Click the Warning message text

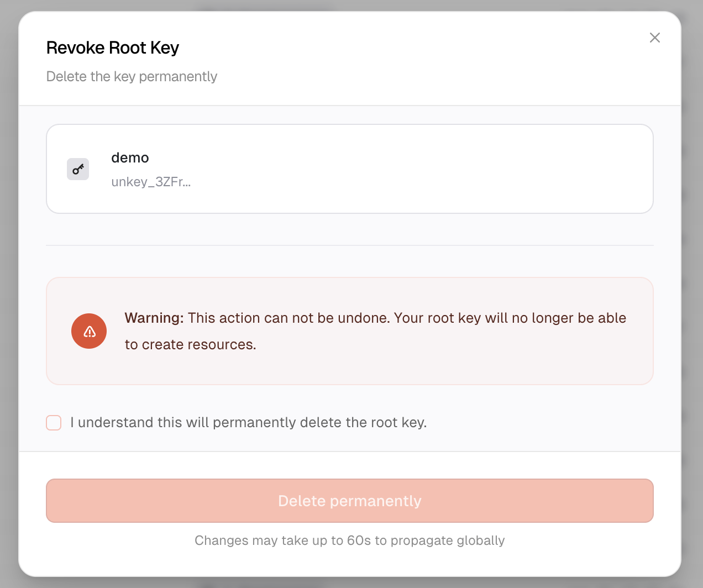click(375, 330)
